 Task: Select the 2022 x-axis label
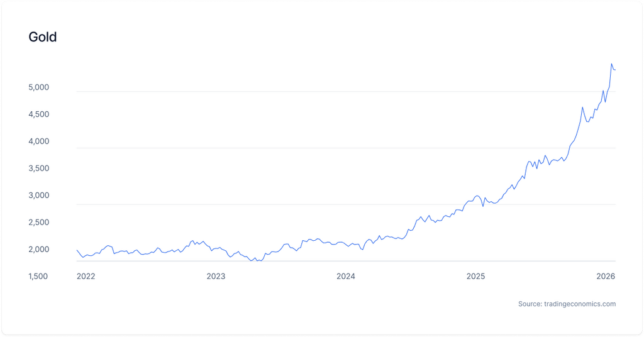86,276
